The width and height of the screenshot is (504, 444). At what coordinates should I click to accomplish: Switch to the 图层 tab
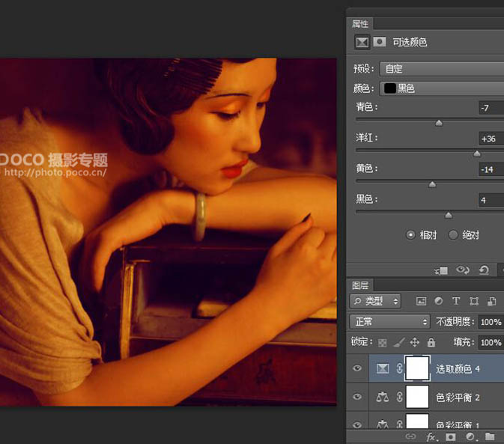point(360,285)
